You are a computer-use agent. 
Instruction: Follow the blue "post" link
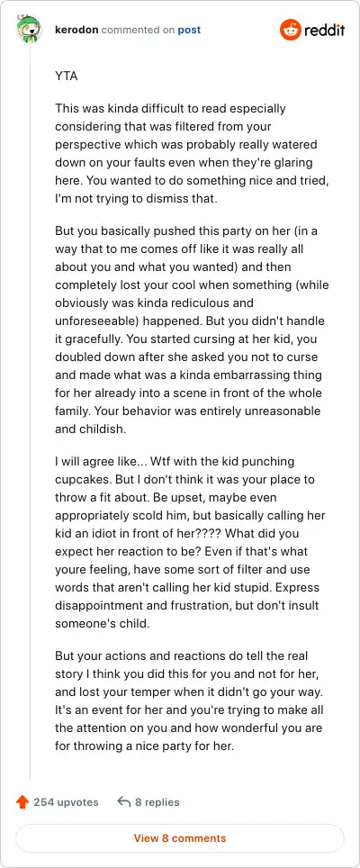pos(189,30)
